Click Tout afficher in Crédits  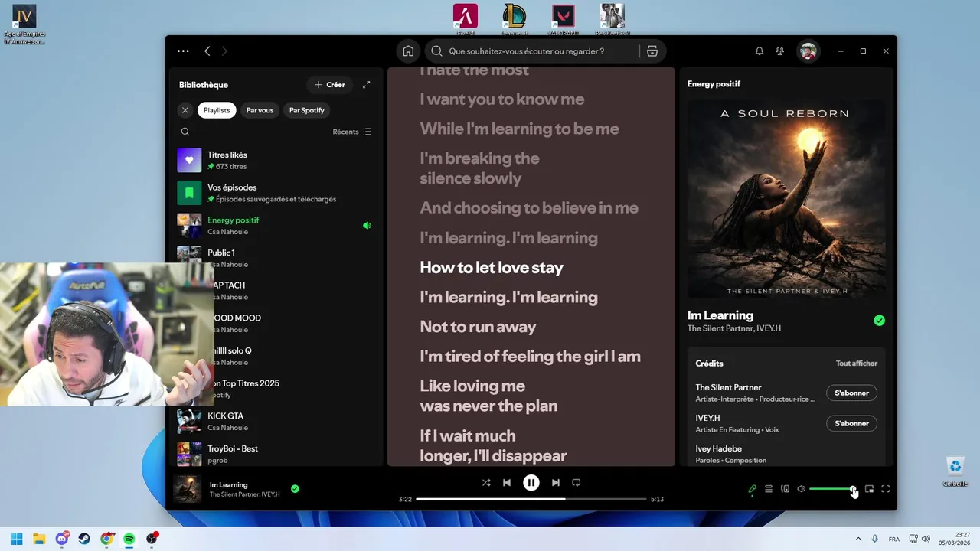tap(857, 364)
